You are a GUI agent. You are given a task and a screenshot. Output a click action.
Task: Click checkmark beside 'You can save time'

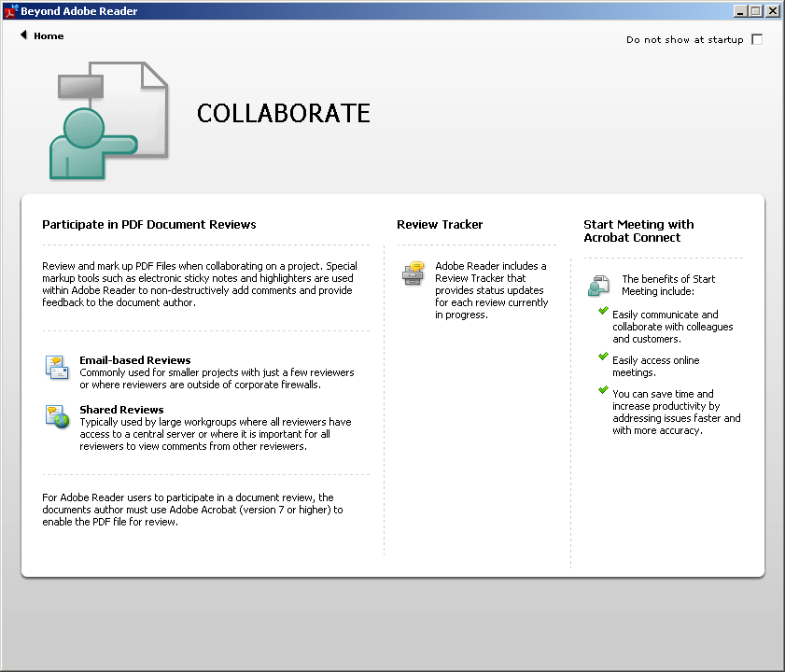(603, 390)
